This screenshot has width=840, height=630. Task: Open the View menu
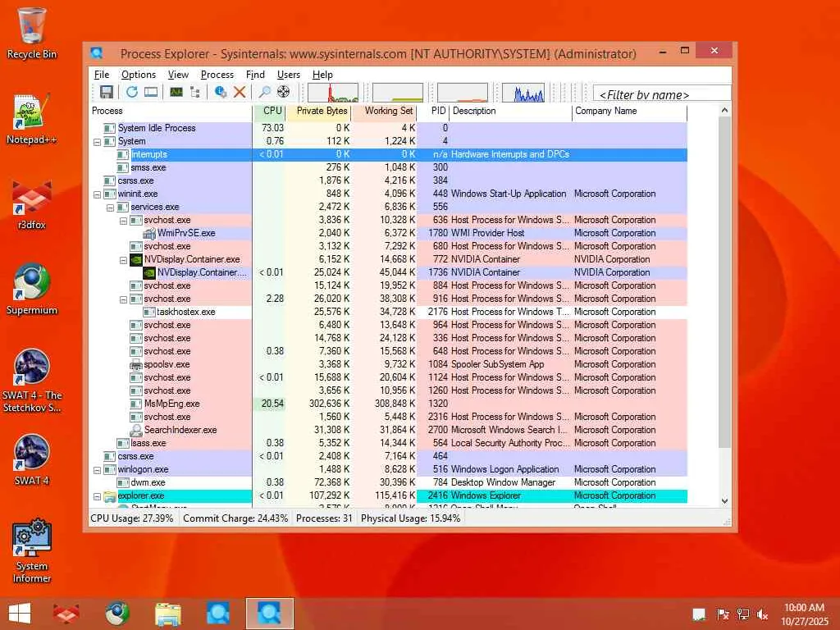pyautogui.click(x=178, y=75)
